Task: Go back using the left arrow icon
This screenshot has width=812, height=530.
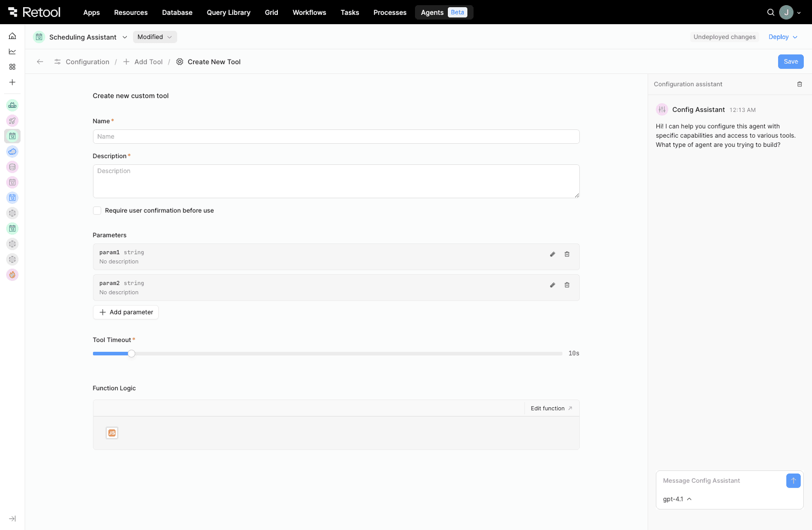Action: 40,62
